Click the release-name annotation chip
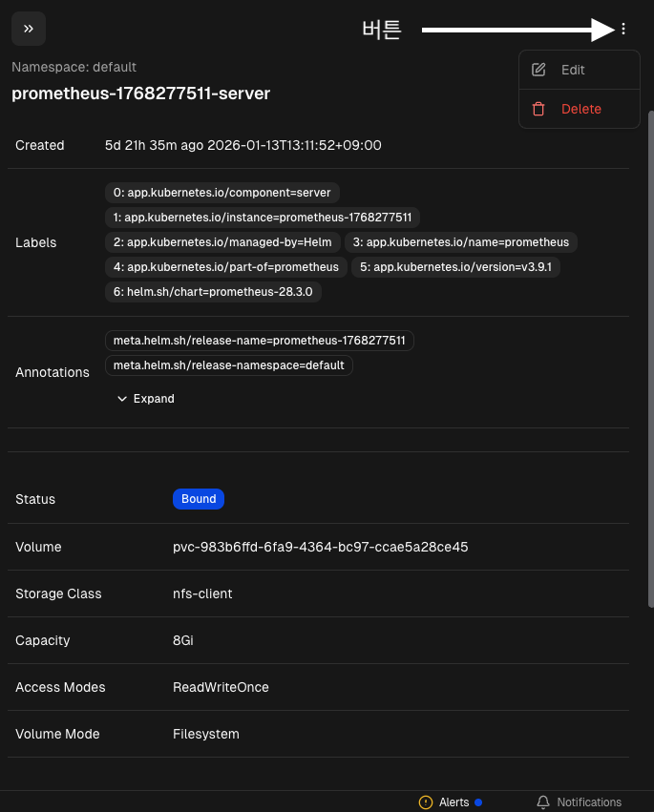 pyautogui.click(x=259, y=341)
